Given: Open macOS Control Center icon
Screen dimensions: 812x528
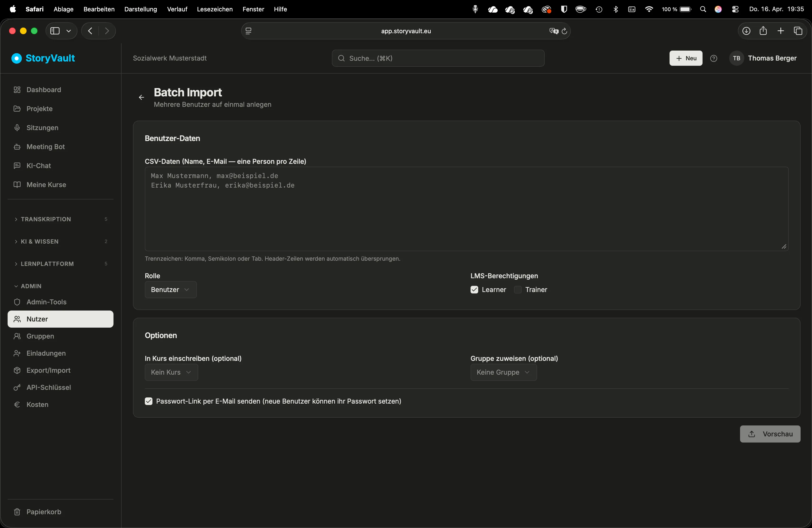Looking at the screenshot, I should (735, 9).
